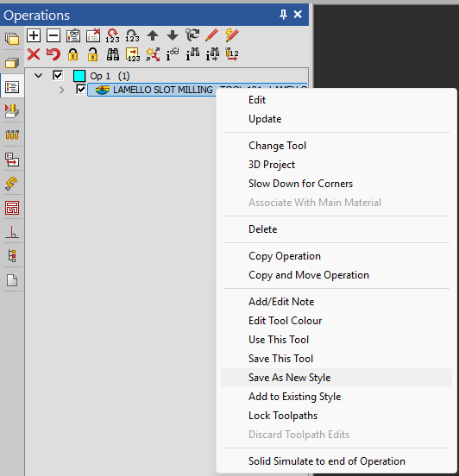
Task: Select Use This Tool menu entry
Action: (336, 340)
